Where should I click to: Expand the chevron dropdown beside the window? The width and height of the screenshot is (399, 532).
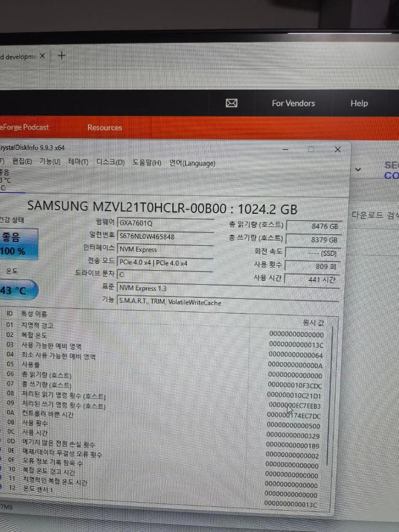tap(358, 170)
